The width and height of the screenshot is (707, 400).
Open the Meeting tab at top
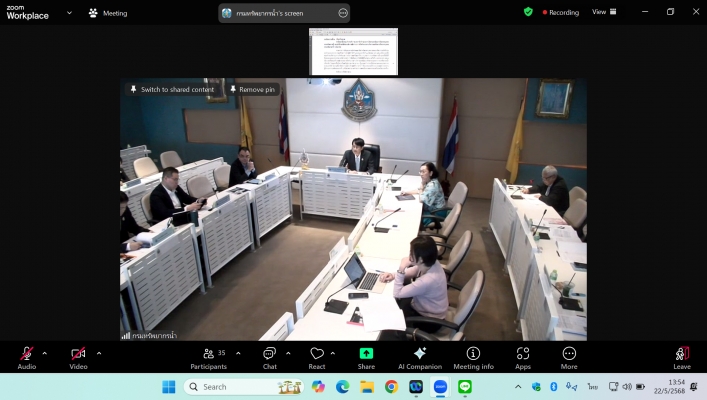pyautogui.click(x=108, y=13)
